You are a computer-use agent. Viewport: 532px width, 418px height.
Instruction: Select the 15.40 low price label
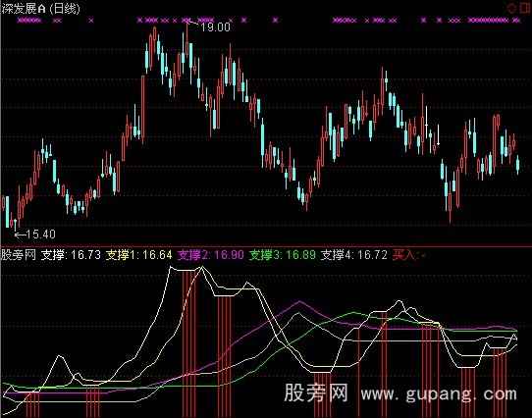(40, 234)
